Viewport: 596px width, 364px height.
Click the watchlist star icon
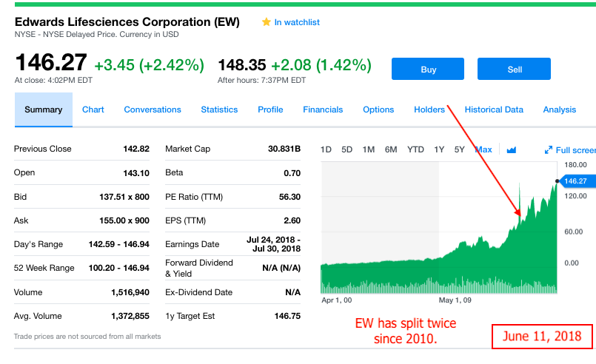click(266, 22)
